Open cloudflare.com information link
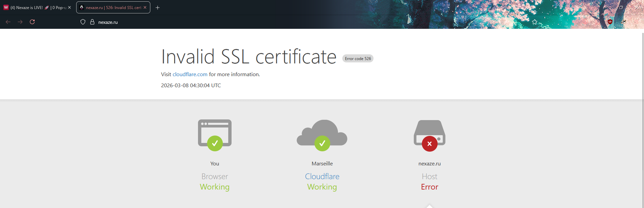Screen dimensions: 644x208 coord(190,74)
